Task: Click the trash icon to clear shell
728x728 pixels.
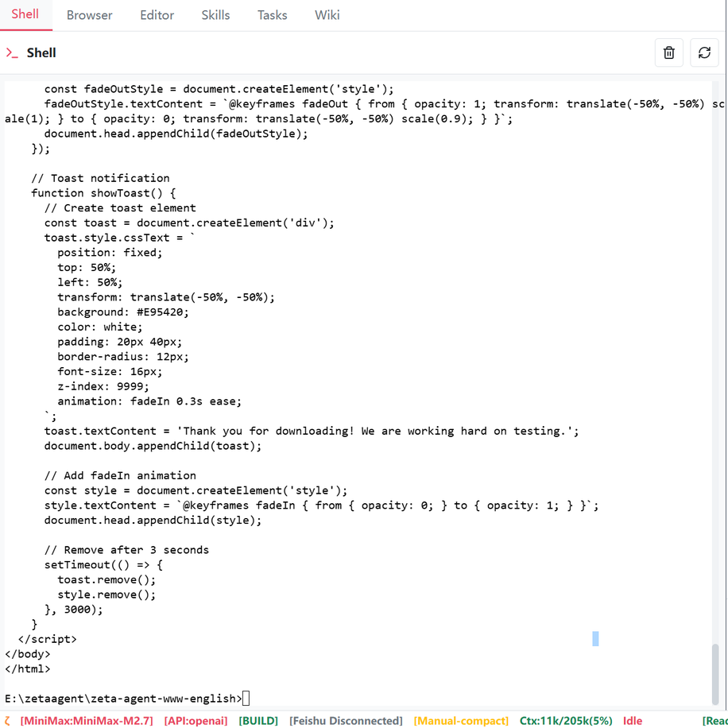Action: click(x=668, y=52)
